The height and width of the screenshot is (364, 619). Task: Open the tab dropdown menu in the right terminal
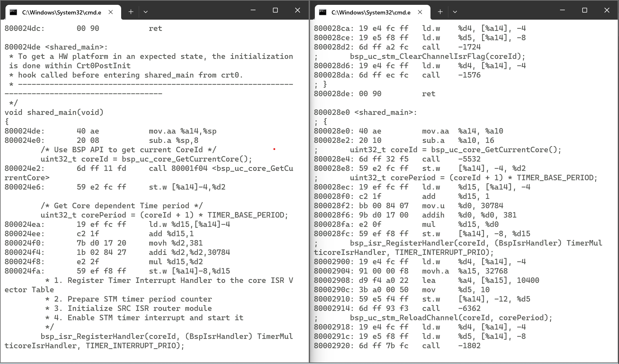tap(455, 12)
